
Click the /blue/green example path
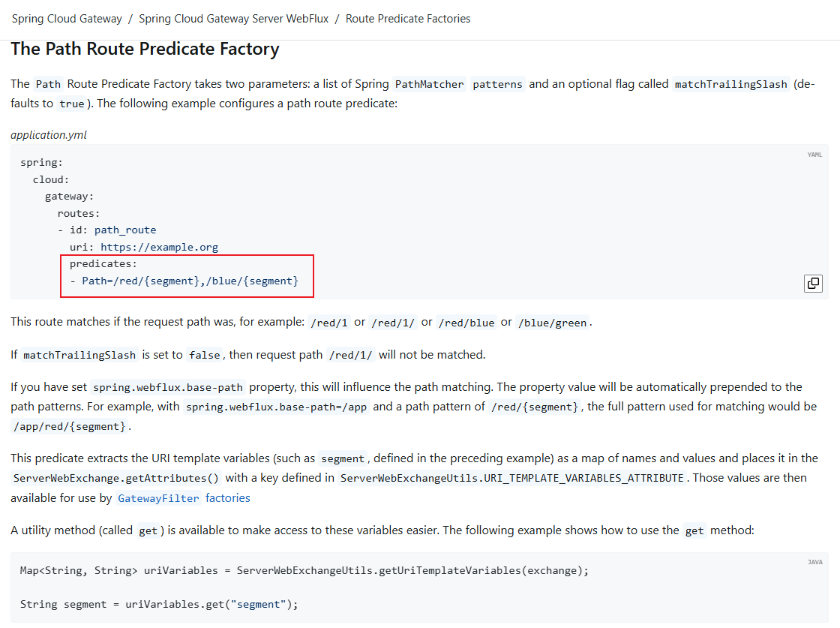552,323
